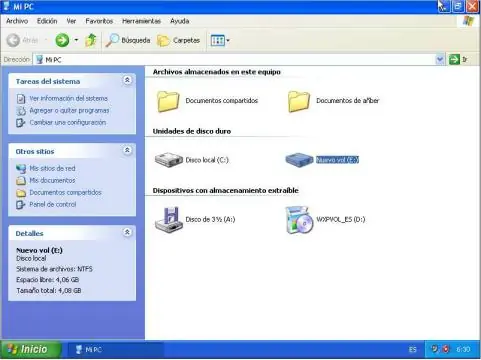Open the Búsqueda search tool
This screenshot has height=360, width=481.
[x=128, y=40]
